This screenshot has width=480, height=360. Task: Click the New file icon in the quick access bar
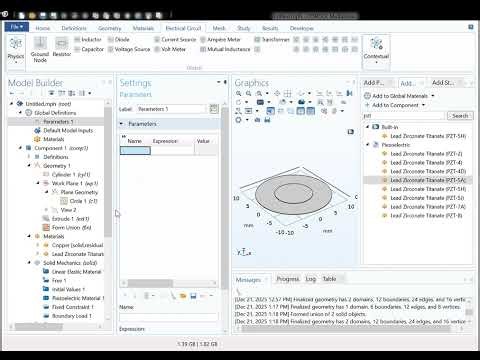click(22, 15)
